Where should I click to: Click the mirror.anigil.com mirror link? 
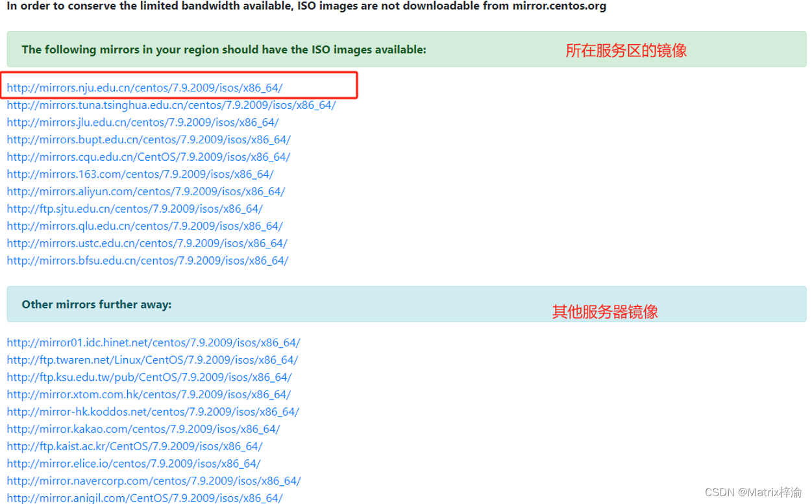point(145,498)
